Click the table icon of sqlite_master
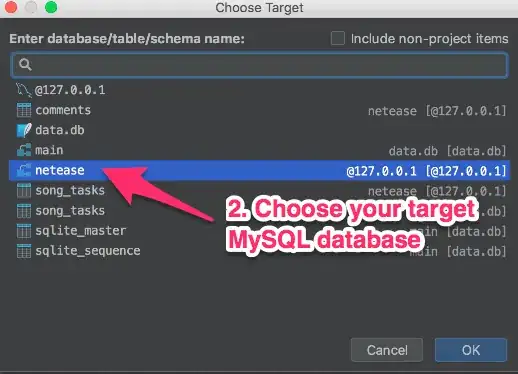The width and height of the screenshot is (518, 374). coord(24,231)
